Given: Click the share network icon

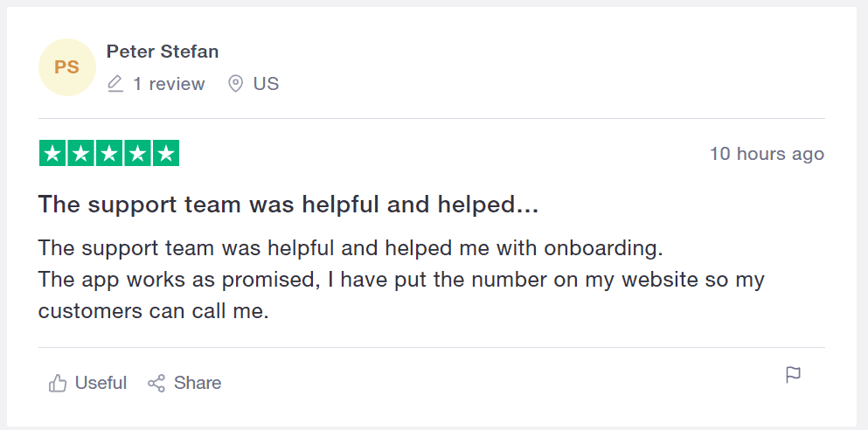Looking at the screenshot, I should click(x=156, y=383).
